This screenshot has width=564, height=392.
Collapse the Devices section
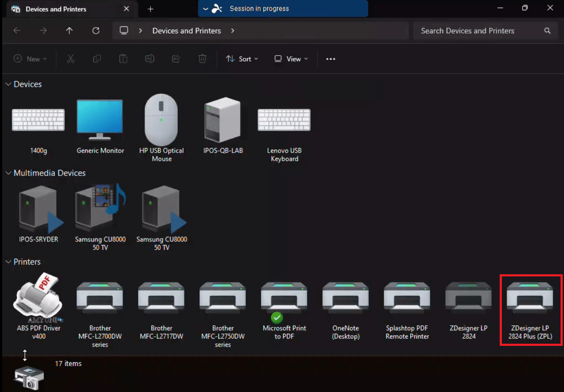coord(8,84)
